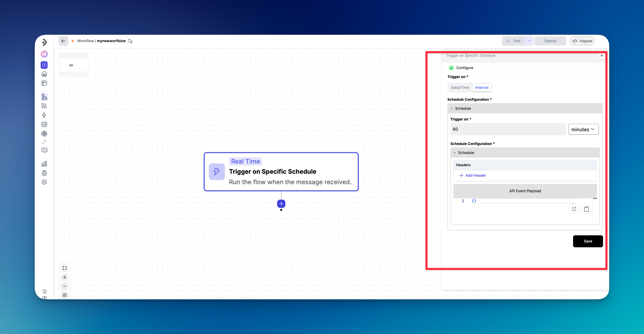Open the Test button dropdown arrow

click(529, 41)
